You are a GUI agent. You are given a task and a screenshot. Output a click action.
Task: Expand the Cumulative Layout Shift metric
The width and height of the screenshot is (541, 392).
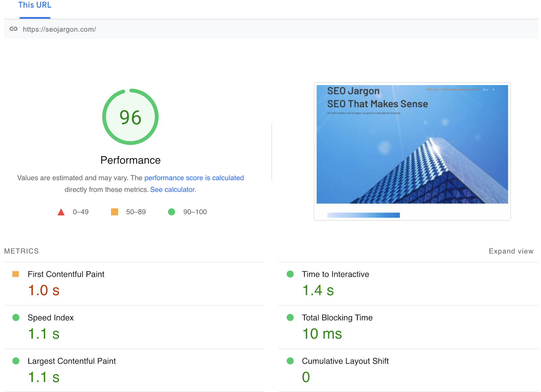pos(345,361)
